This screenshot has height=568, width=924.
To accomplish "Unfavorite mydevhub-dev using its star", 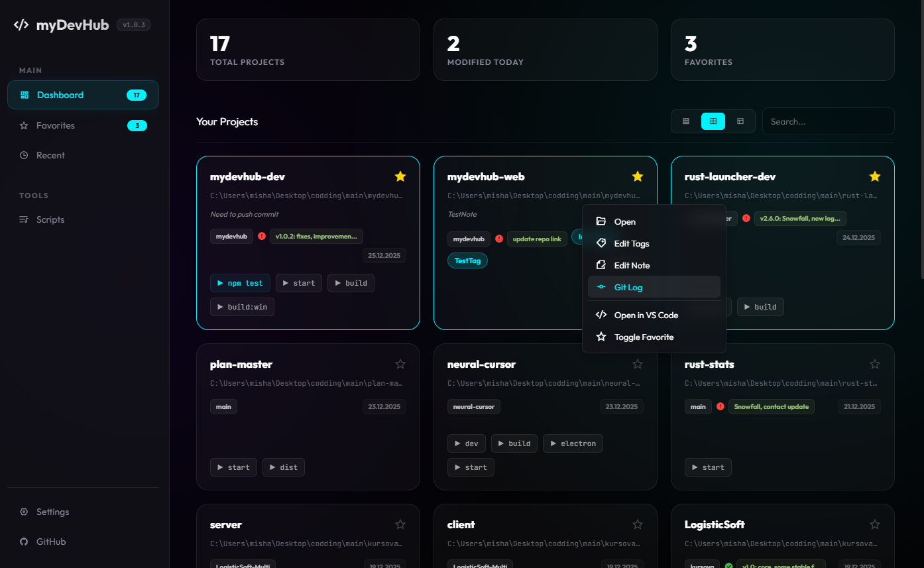I will [x=400, y=176].
